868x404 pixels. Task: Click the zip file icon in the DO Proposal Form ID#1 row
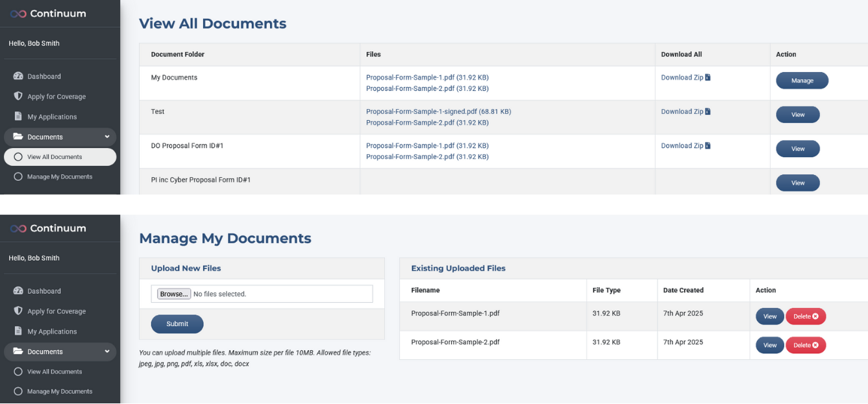click(708, 146)
